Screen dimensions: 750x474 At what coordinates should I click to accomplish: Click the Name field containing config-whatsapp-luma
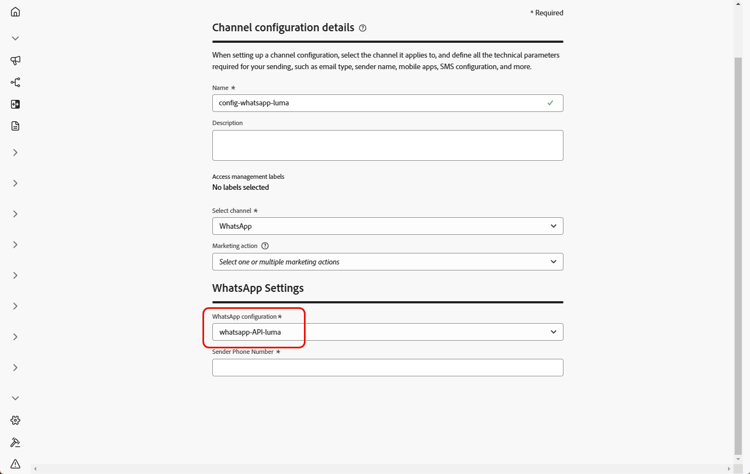click(x=387, y=103)
